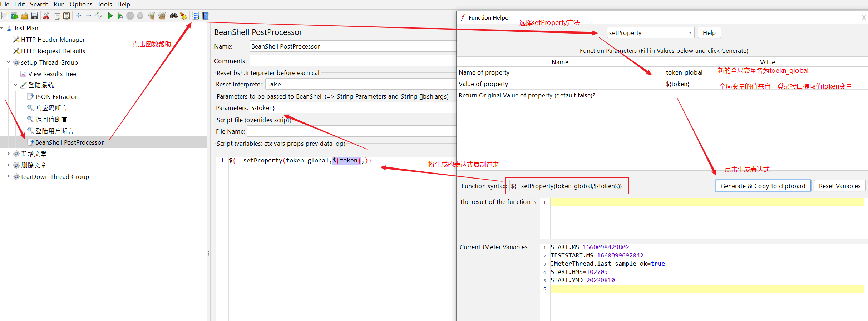The image size is (868, 321).
Task: Expand the 新增文章 thread group
Action: pos(8,154)
